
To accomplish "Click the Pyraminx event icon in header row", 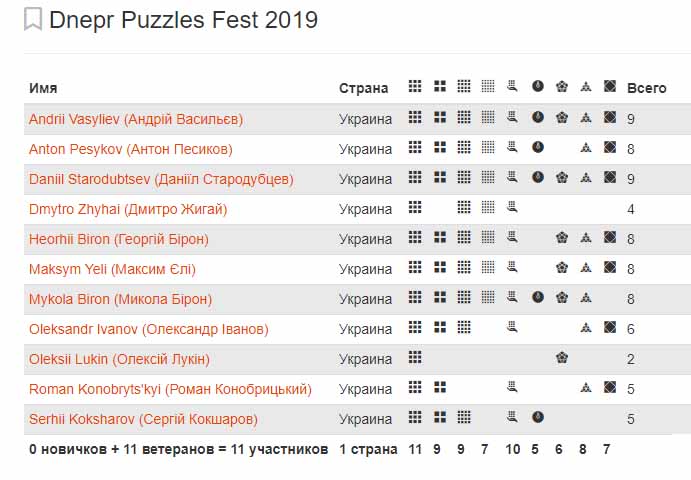I will [x=586, y=86].
